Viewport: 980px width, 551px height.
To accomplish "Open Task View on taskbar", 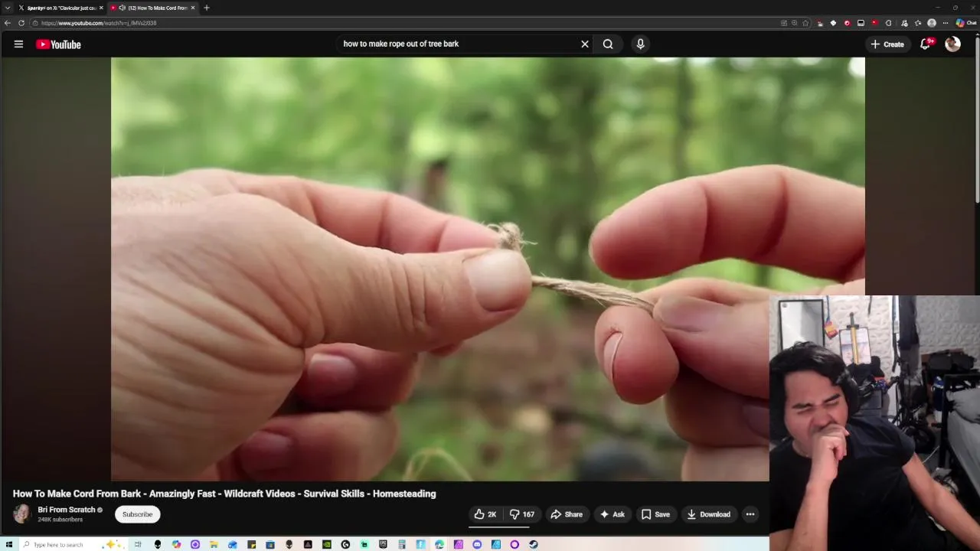I will coord(138,544).
